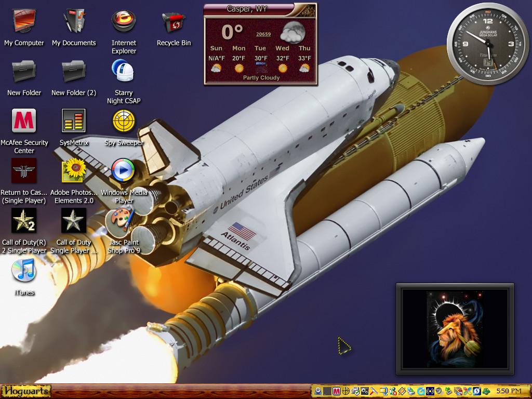Click the 20659 link in weather widget
The height and width of the screenshot is (399, 532).
coord(263,34)
